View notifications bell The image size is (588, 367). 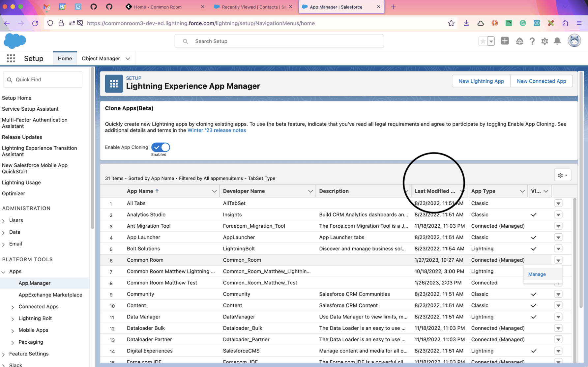click(x=557, y=41)
